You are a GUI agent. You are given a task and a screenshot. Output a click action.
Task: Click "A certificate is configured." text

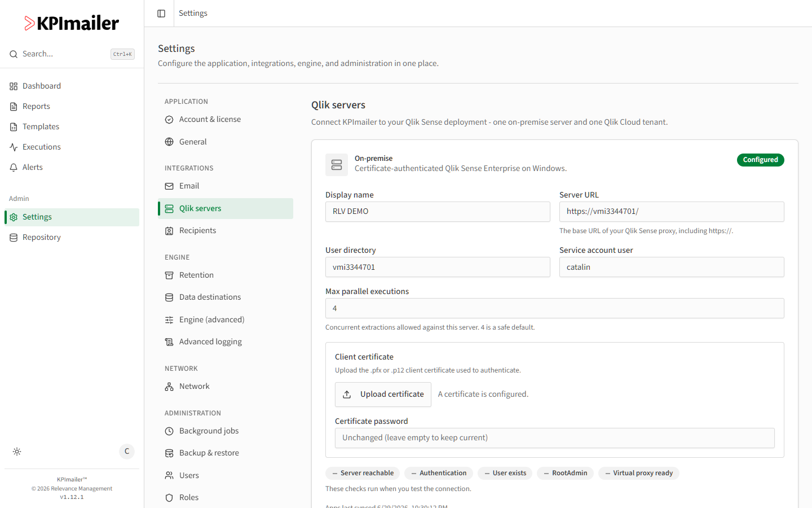483,394
